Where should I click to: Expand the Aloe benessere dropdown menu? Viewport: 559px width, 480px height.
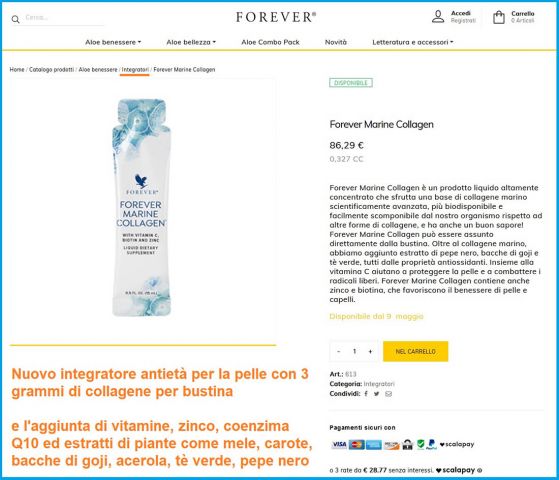[x=113, y=42]
